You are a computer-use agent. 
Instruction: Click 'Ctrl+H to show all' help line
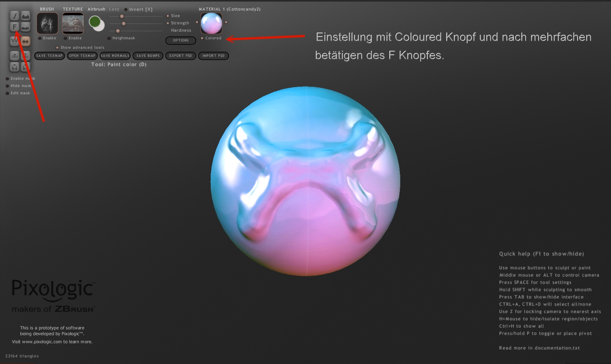(521, 326)
